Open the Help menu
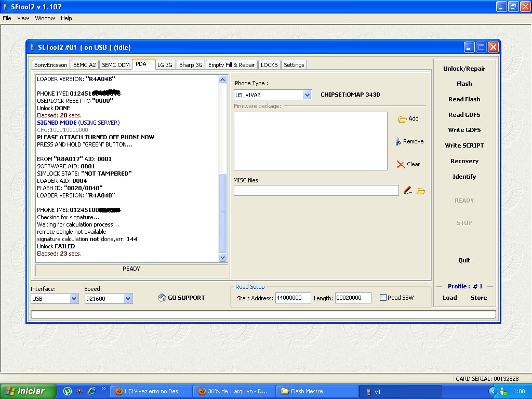Image resolution: width=532 pixels, height=399 pixels. 66,18
